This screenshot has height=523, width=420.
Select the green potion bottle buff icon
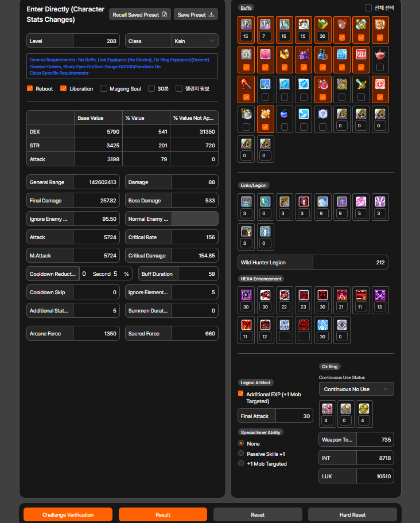pos(322,24)
